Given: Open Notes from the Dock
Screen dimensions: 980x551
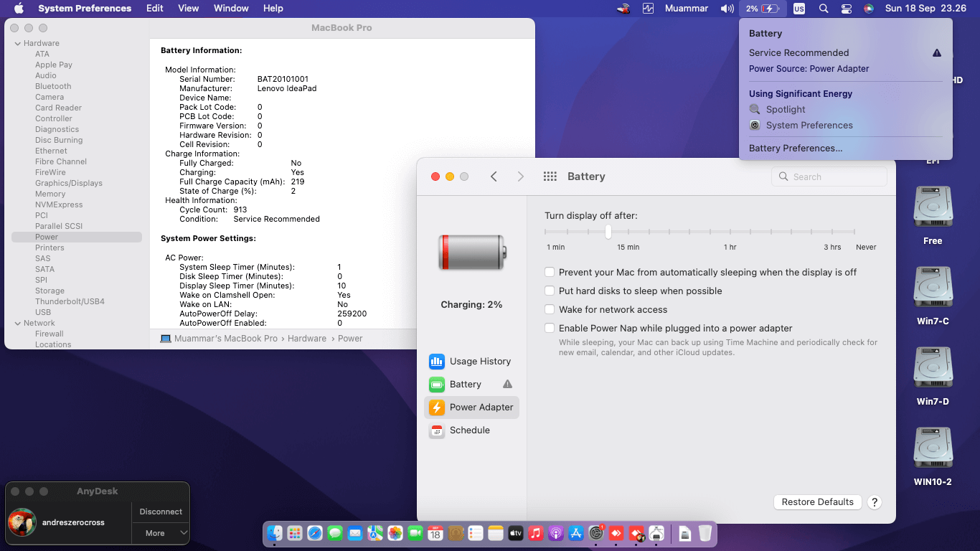Looking at the screenshot, I should [496, 533].
